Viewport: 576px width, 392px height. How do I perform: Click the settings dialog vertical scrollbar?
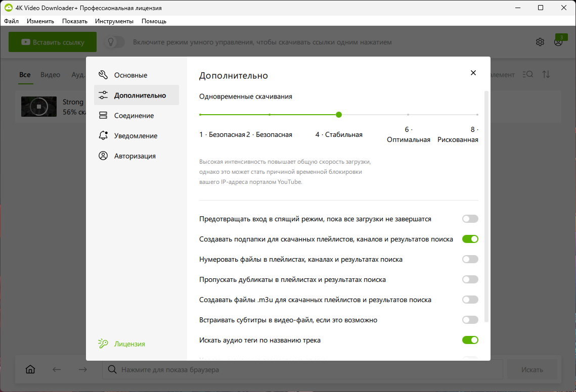[486, 206]
